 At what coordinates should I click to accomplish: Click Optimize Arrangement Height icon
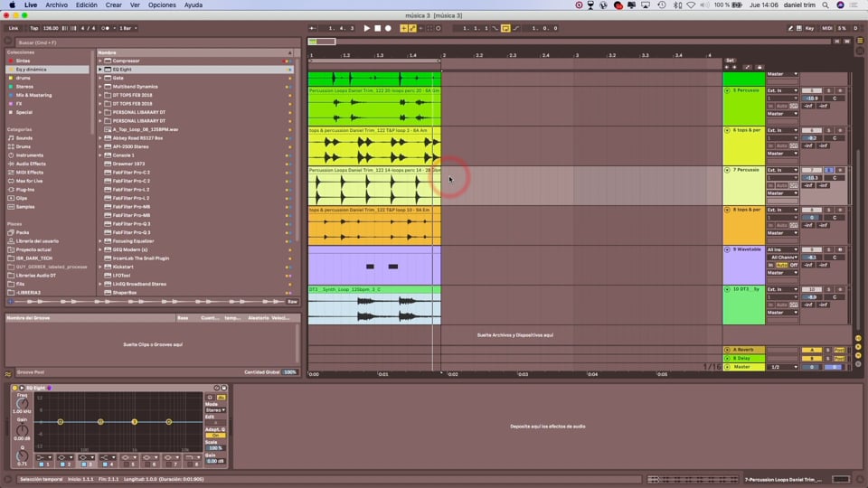[x=837, y=42]
